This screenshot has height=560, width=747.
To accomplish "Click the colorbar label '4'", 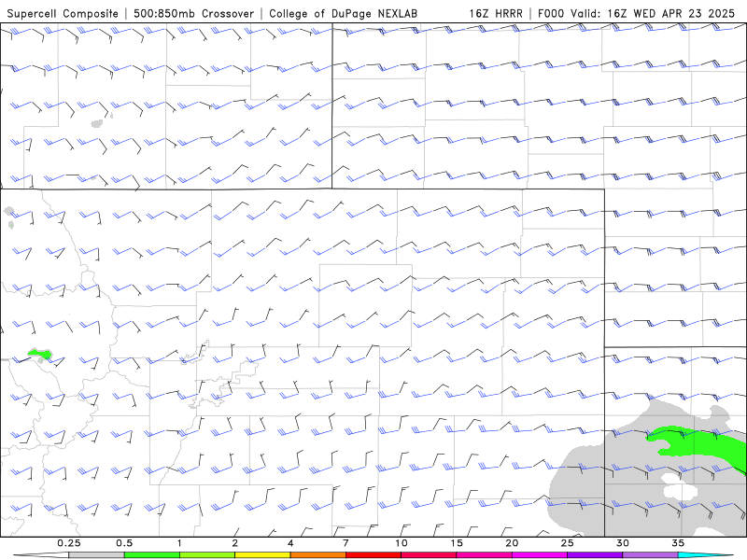I will [x=290, y=543].
